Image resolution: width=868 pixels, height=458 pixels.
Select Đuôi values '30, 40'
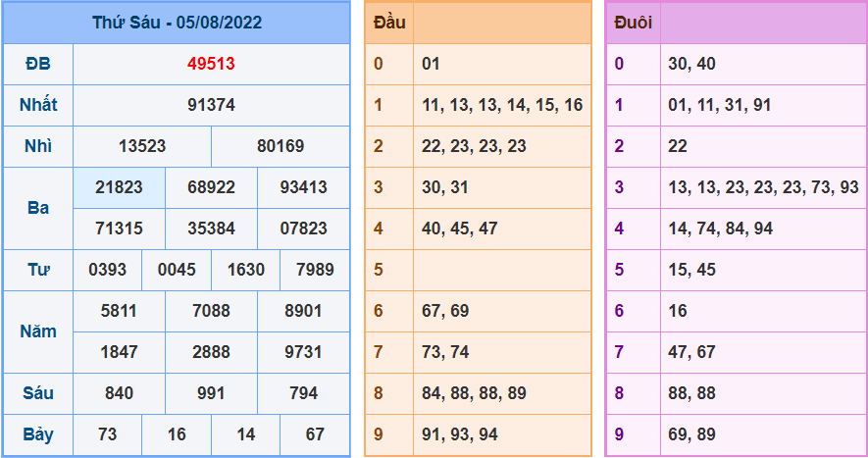click(x=692, y=64)
